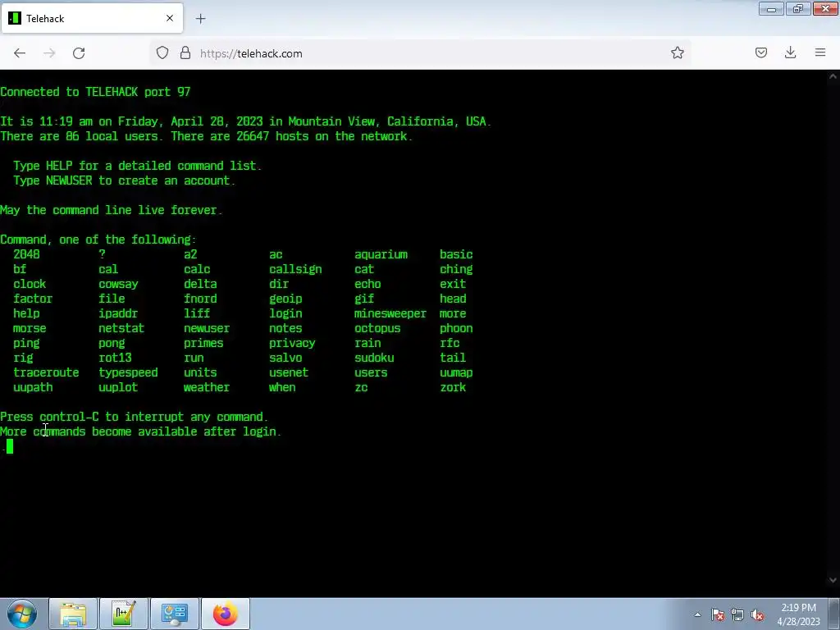
Task: Click the 'factor' command text
Action: pyautogui.click(x=33, y=299)
